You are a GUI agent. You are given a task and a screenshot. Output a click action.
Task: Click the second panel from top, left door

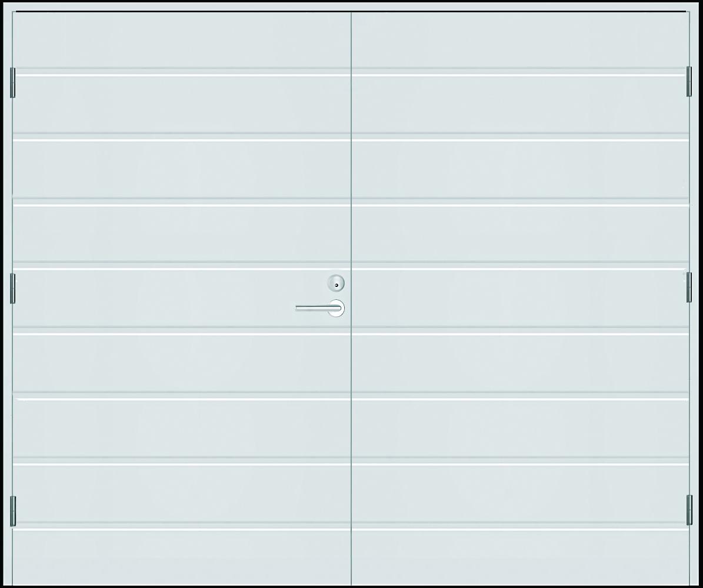(182, 104)
